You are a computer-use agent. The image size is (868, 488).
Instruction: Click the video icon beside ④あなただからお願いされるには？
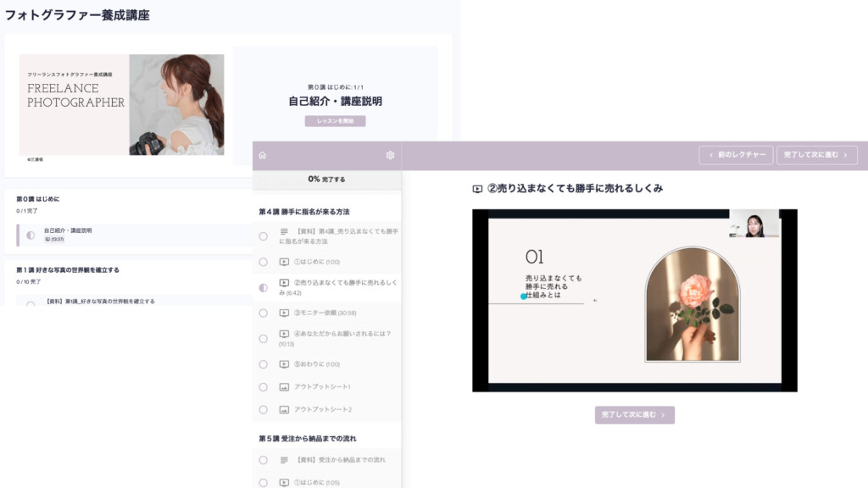284,334
